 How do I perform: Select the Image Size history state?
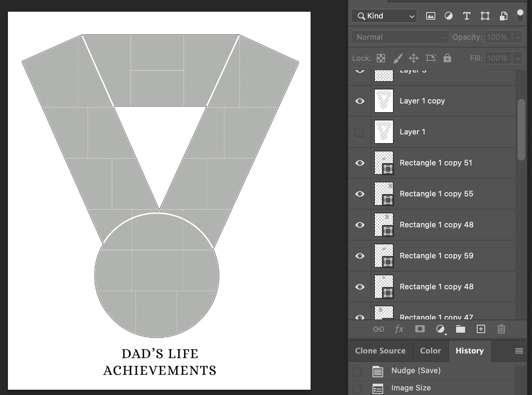(x=411, y=388)
